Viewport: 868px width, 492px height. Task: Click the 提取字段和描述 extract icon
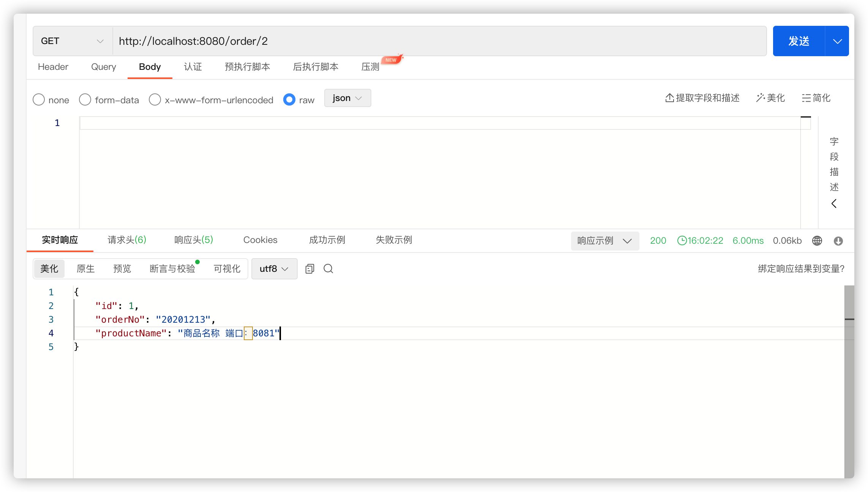669,98
